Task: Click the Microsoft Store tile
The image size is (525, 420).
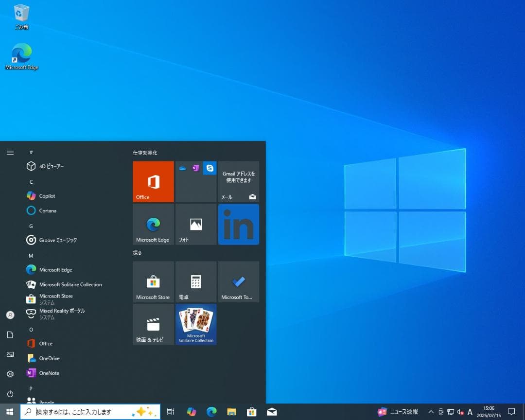Action: [153, 281]
